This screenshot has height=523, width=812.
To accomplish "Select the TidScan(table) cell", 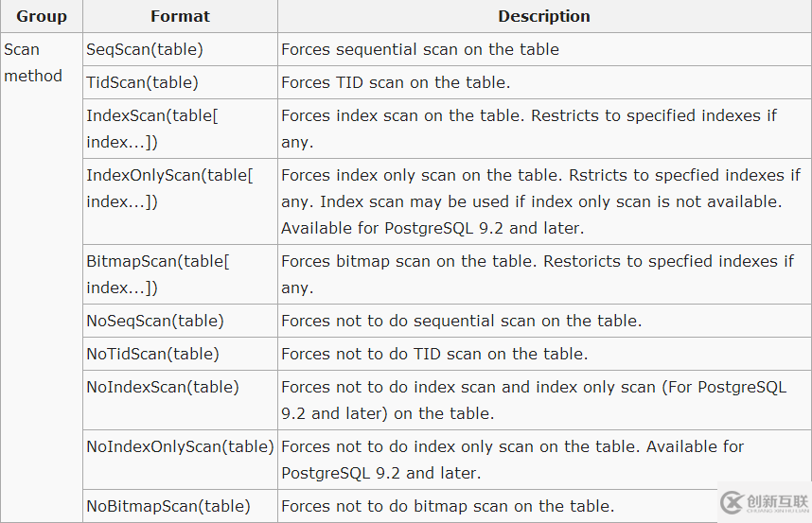I will (180, 82).
